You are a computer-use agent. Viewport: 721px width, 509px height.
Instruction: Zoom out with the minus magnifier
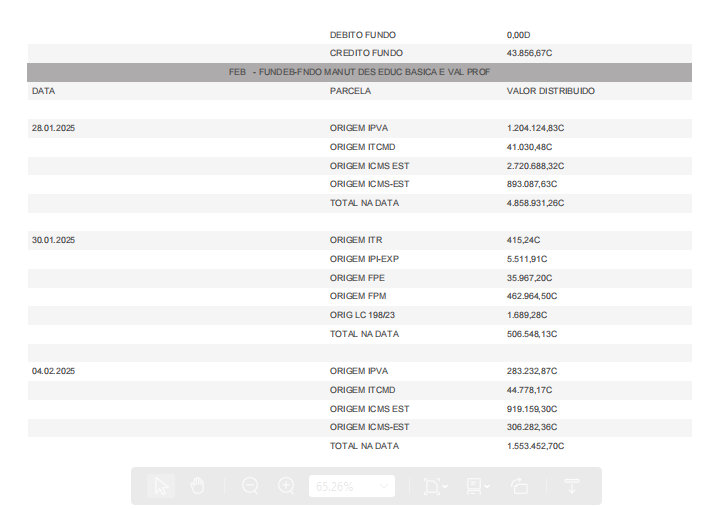[x=250, y=486]
